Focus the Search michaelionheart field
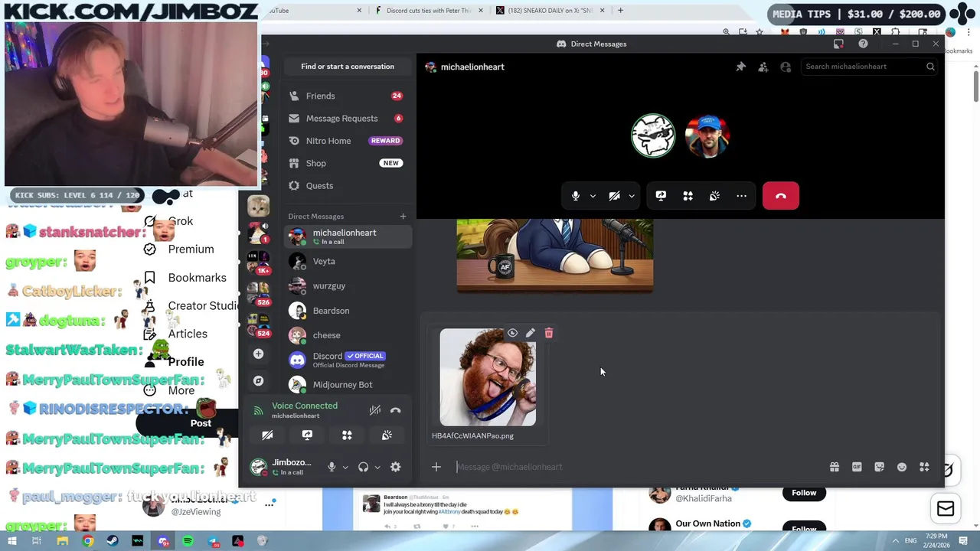980x551 pixels. coord(868,67)
